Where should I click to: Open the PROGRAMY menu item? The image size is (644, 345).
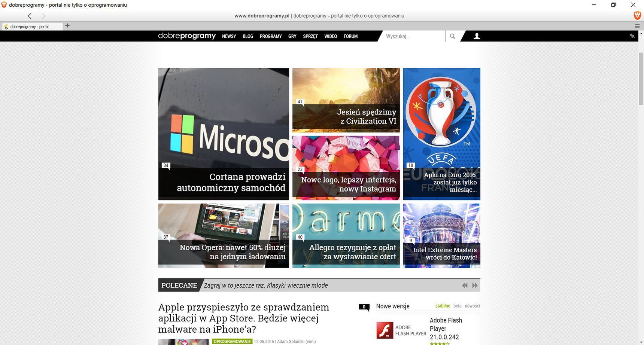(271, 36)
